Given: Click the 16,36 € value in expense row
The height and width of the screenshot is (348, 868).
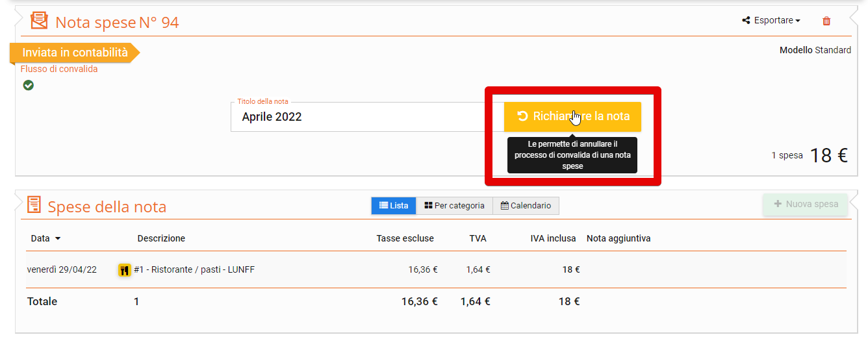Looking at the screenshot, I should 423,269.
